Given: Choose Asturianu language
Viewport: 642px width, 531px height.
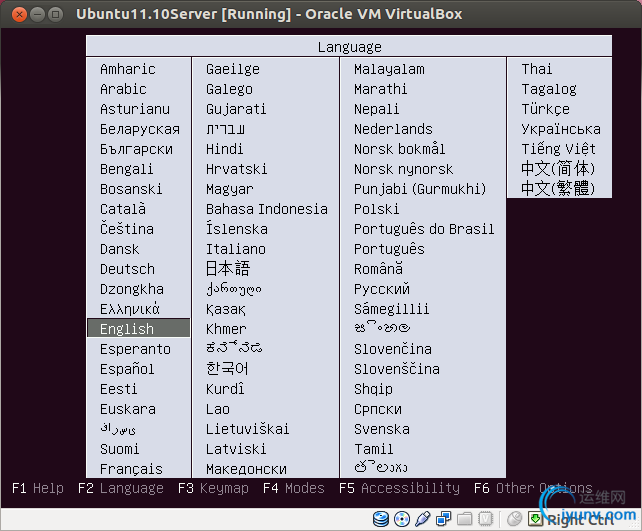Looking at the screenshot, I should coord(135,109).
